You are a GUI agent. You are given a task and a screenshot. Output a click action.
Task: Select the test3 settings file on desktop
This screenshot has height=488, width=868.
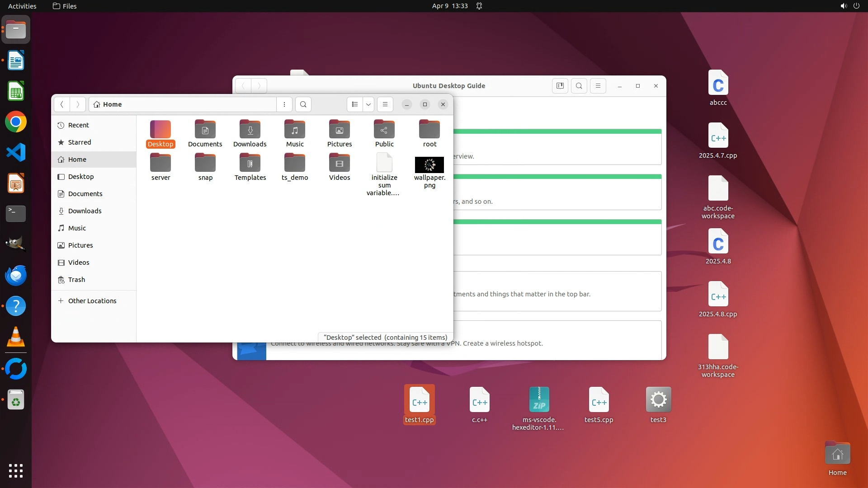pyautogui.click(x=658, y=400)
